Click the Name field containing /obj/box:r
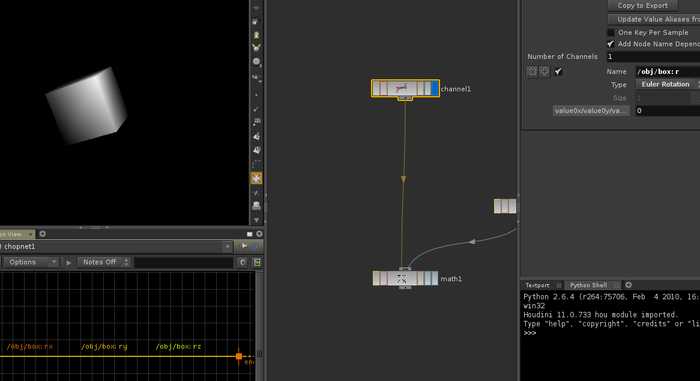This screenshot has height=381, width=700. pyautogui.click(x=667, y=71)
